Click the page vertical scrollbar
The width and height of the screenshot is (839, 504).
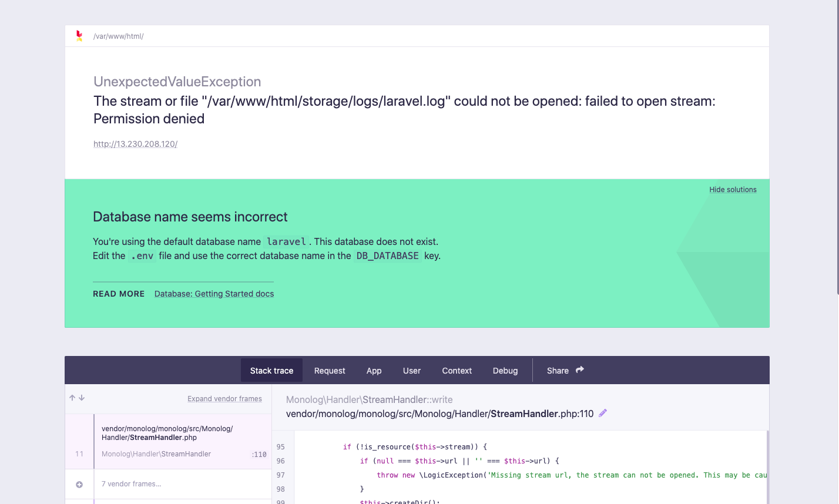[x=837, y=147]
